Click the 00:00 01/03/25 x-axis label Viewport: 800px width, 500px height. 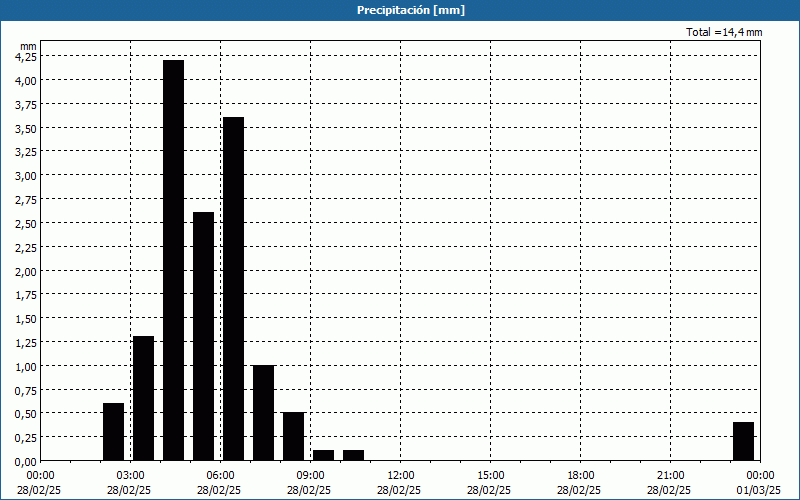[759, 483]
